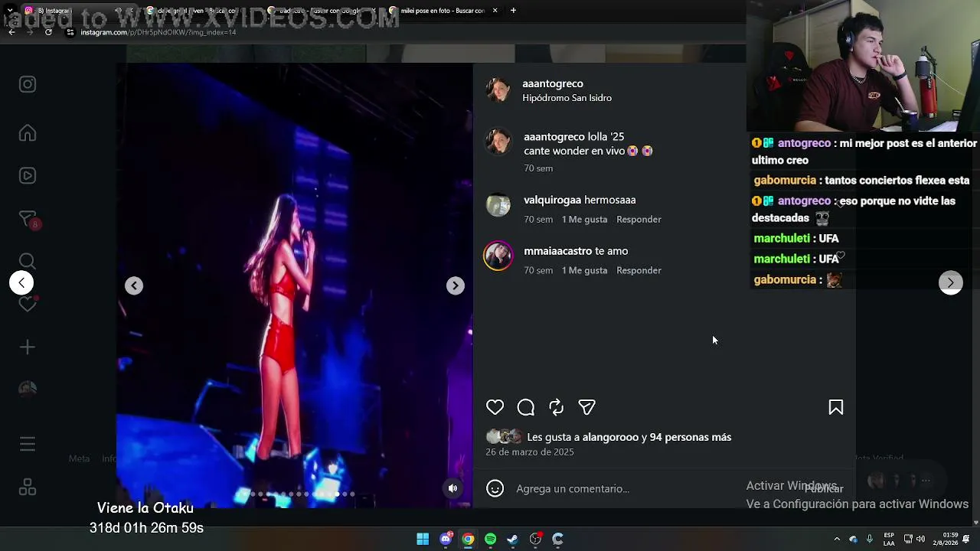Image resolution: width=980 pixels, height=551 pixels.
Task: Create a new post with plus icon
Action: [x=28, y=347]
